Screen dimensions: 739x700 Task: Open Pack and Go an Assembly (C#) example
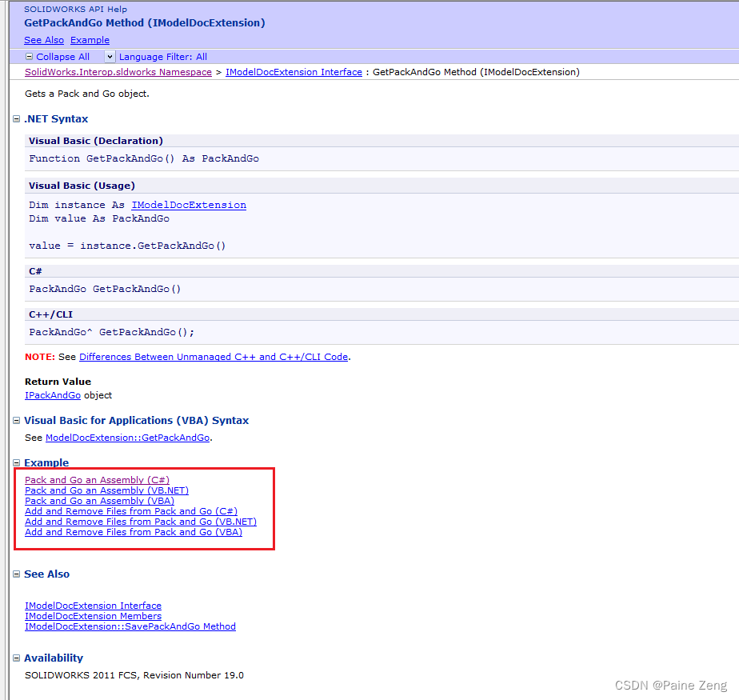point(97,480)
